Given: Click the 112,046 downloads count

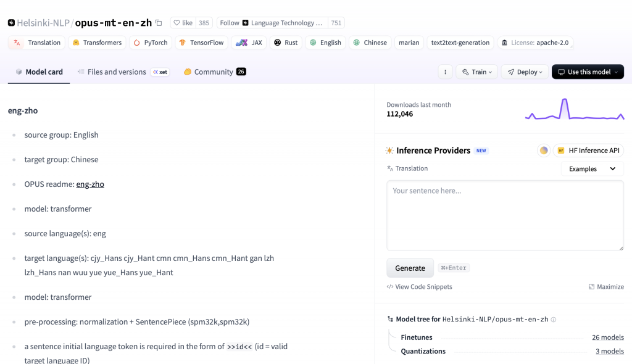Looking at the screenshot, I should (x=400, y=114).
